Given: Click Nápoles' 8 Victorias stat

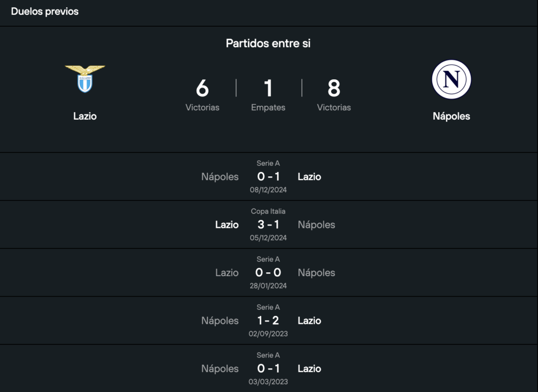Looking at the screenshot, I should click(x=334, y=89).
